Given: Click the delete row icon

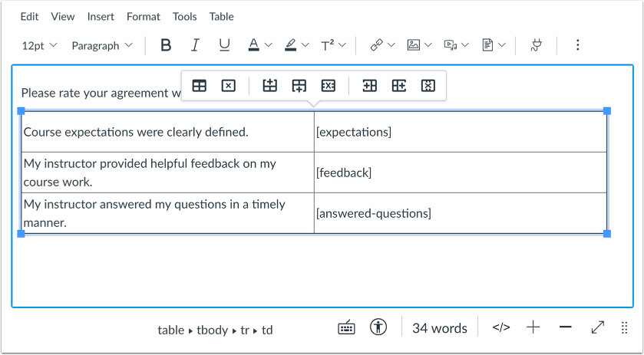Looking at the screenshot, I should click(x=329, y=86).
